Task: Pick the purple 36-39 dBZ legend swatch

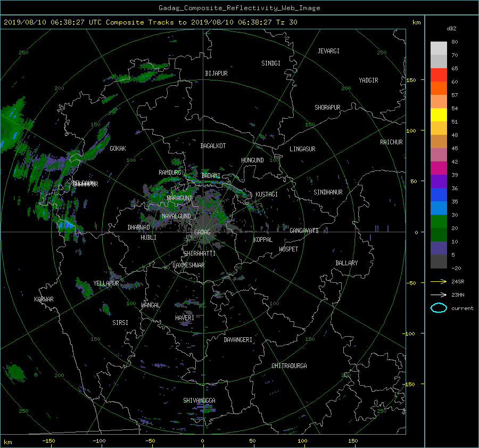Action: [439, 182]
